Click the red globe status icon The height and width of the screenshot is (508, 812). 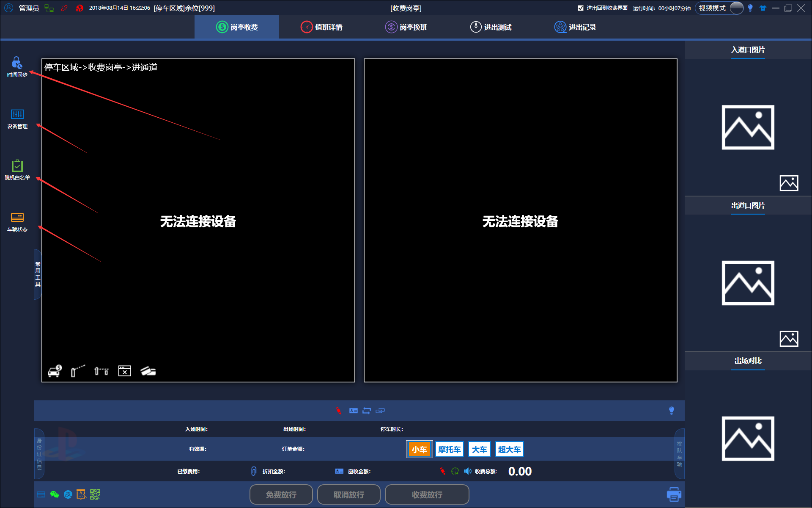[x=80, y=8]
